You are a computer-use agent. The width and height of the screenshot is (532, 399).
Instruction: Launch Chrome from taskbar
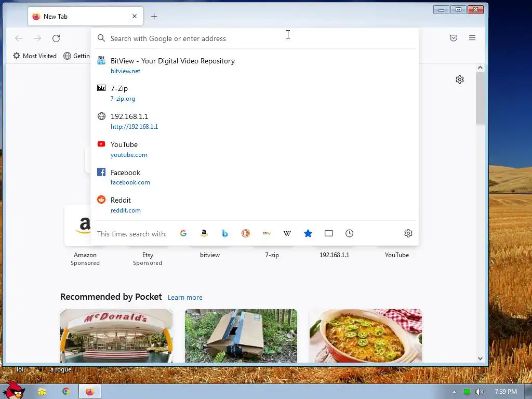(66, 392)
